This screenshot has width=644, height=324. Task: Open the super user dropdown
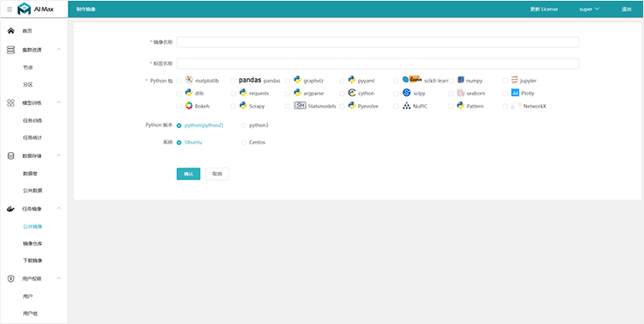click(589, 9)
